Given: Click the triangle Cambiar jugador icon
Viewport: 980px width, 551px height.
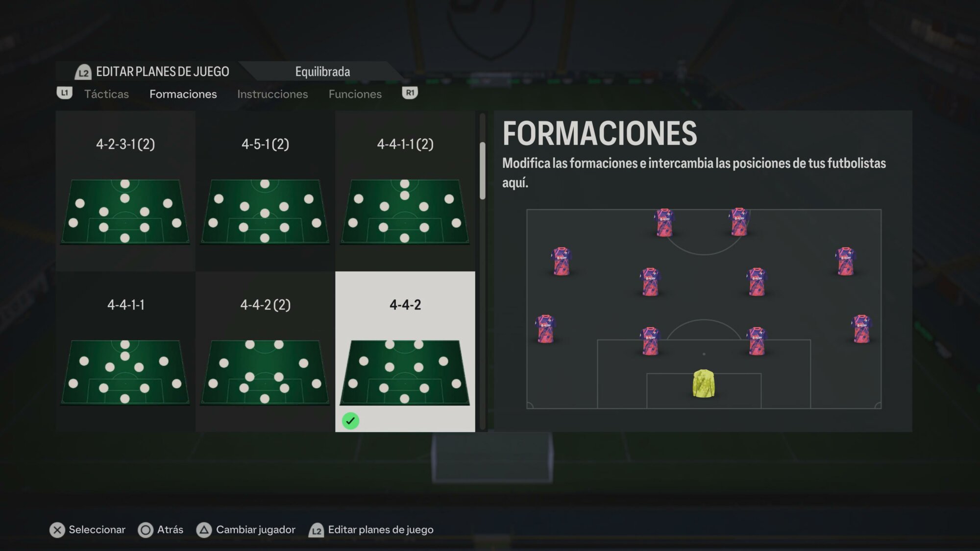Looking at the screenshot, I should tap(204, 530).
